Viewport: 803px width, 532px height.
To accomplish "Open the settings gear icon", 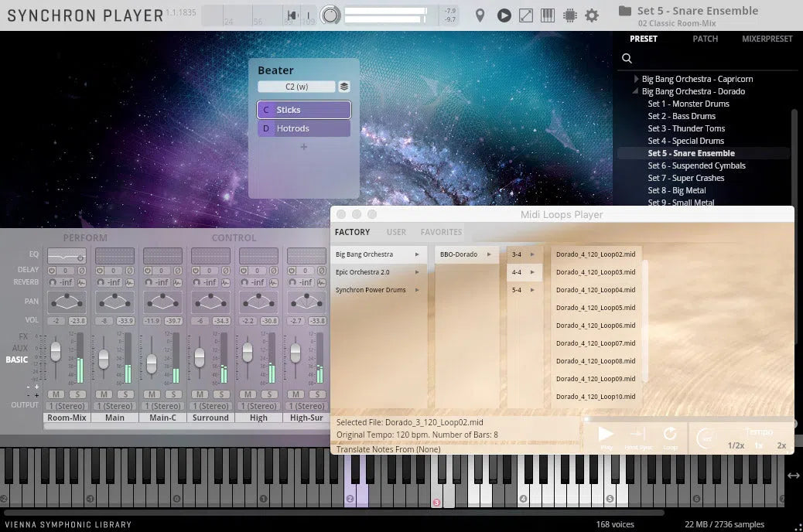I will [x=592, y=15].
